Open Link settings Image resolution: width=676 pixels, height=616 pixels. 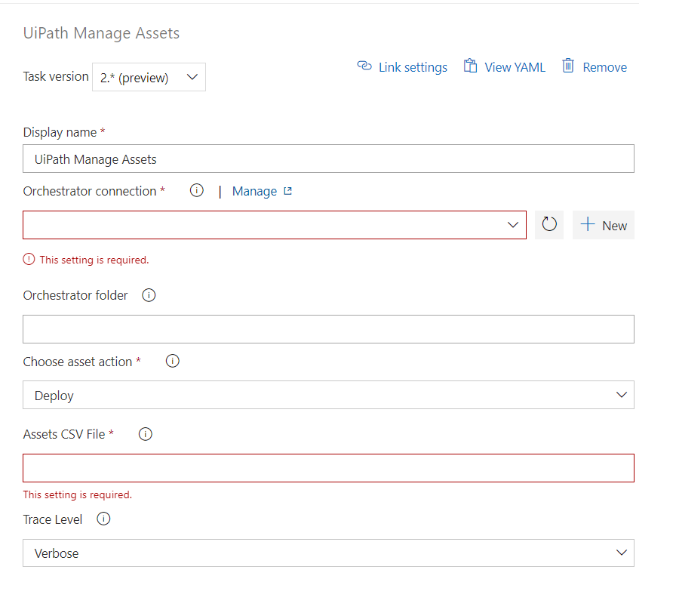pyautogui.click(x=402, y=67)
